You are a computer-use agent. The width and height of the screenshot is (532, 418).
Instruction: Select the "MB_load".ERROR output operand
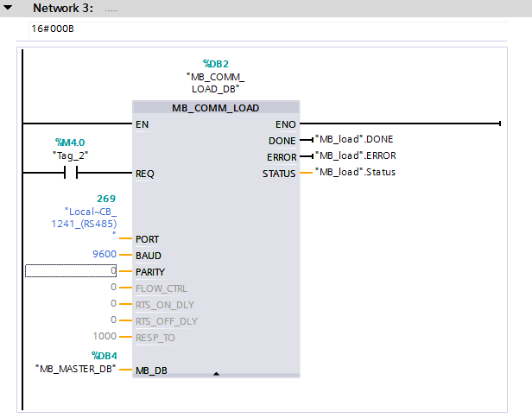pyautogui.click(x=356, y=155)
